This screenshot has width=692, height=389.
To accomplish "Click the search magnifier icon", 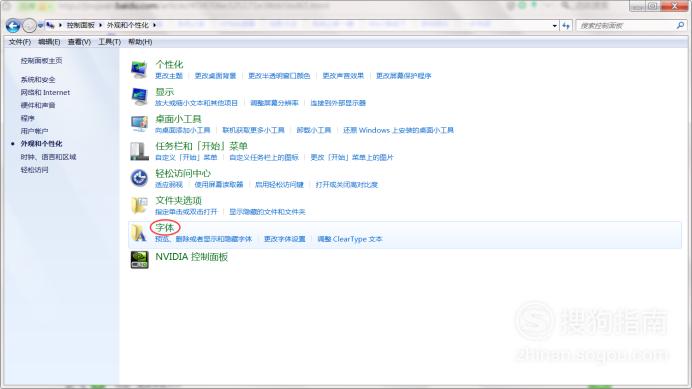I will 680,26.
